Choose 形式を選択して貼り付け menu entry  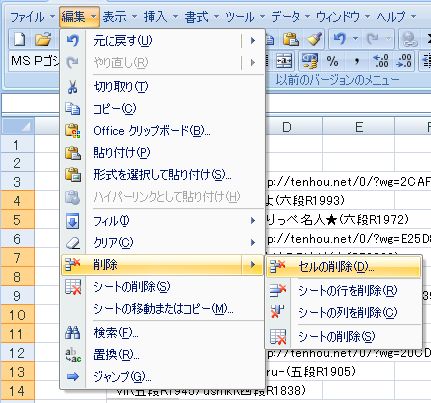[x=162, y=175]
